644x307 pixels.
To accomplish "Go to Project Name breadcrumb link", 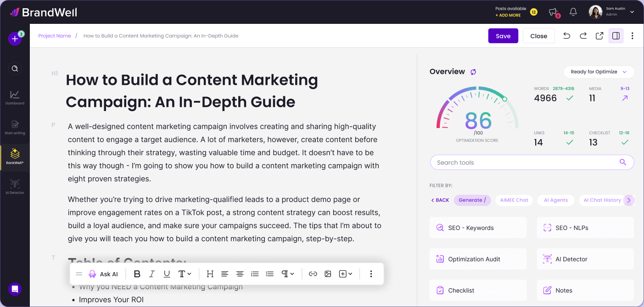I will coord(55,36).
